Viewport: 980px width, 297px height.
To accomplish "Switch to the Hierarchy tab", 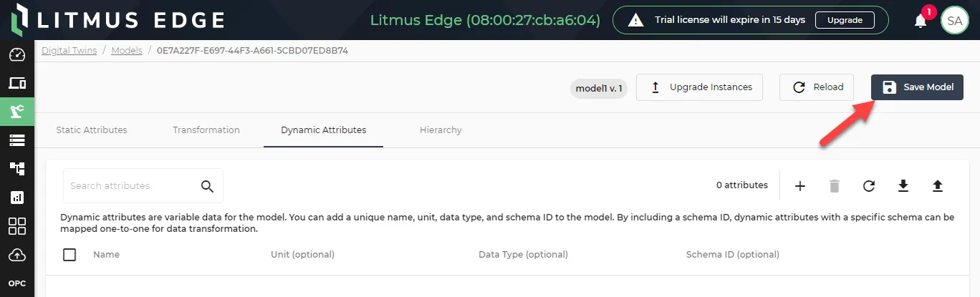I will (441, 130).
